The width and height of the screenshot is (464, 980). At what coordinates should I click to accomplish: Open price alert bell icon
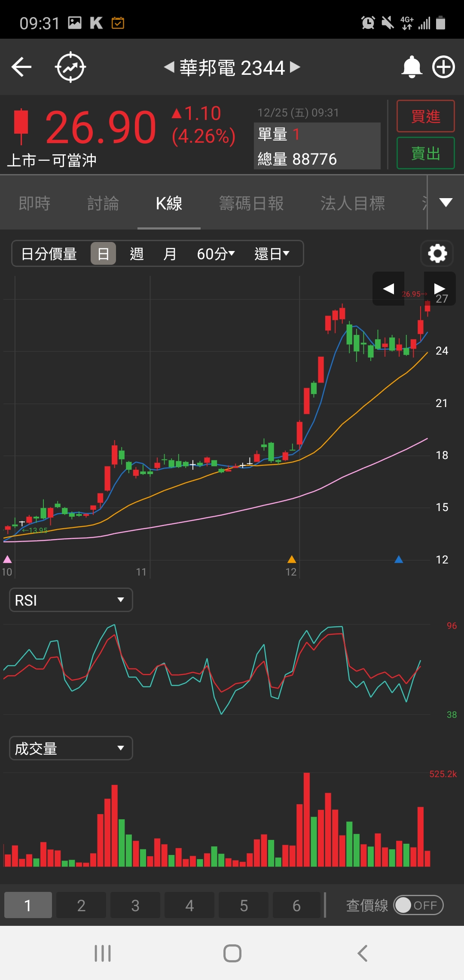(x=412, y=67)
